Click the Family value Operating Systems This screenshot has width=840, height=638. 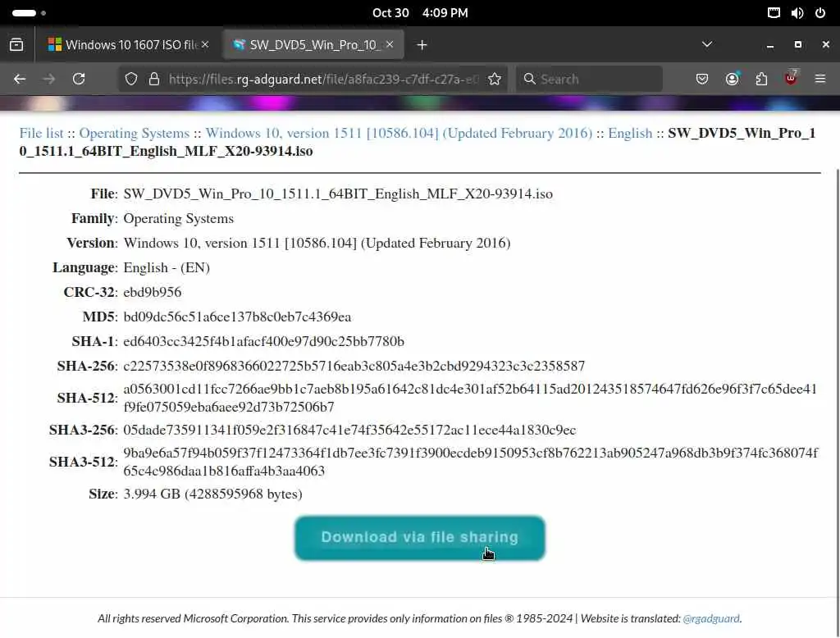(178, 219)
